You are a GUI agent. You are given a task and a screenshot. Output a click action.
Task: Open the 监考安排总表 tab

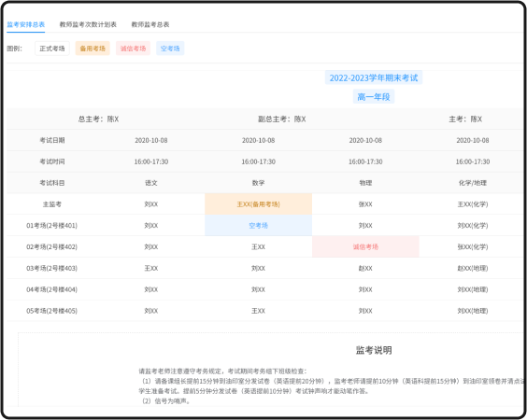point(26,24)
